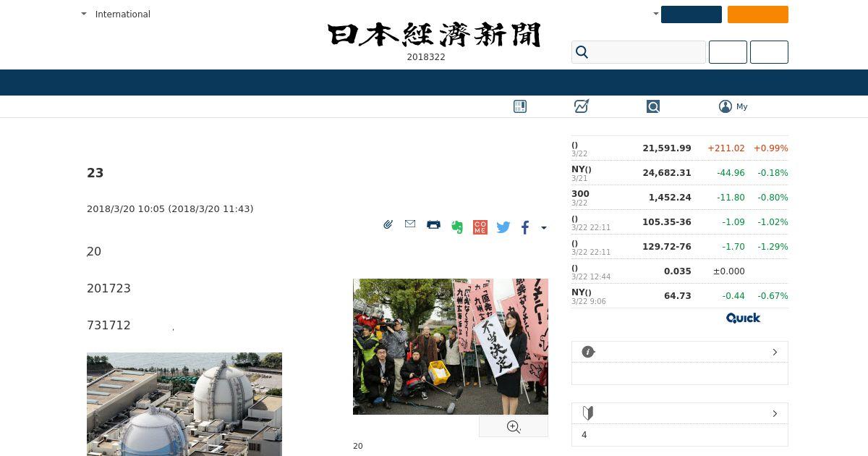Screen dimensions: 868x456
Task: Click the beginner mark icon in sidebar
Action: coord(588,413)
